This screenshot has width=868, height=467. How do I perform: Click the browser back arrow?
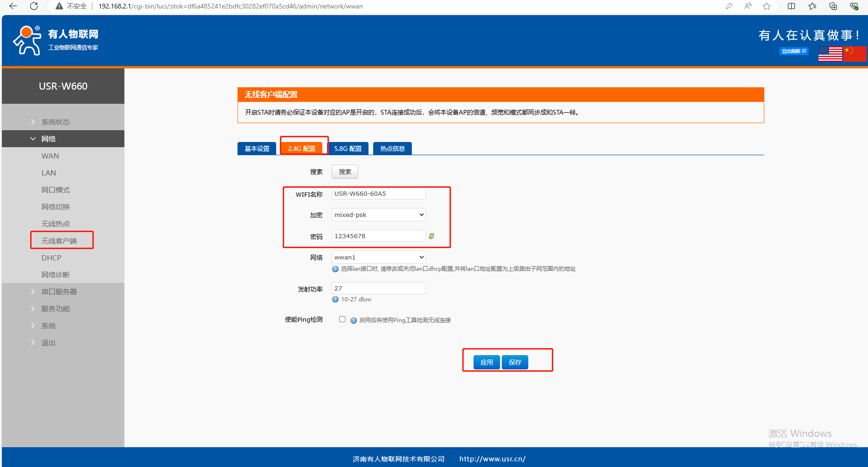13,6
